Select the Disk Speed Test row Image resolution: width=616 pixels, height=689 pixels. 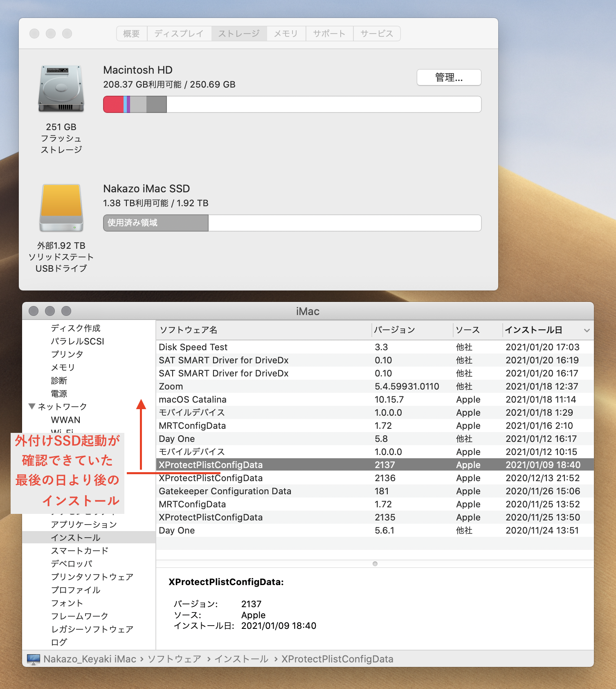coord(375,347)
